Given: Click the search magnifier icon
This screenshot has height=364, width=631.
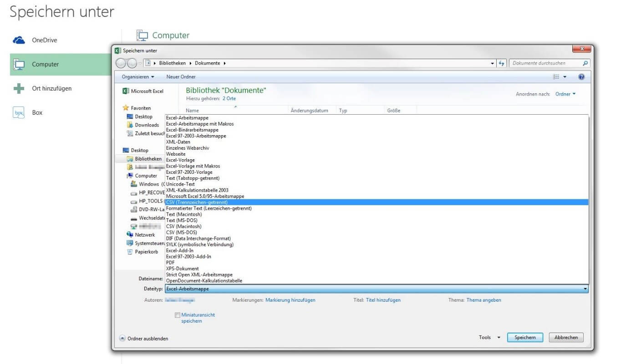Looking at the screenshot, I should point(585,63).
